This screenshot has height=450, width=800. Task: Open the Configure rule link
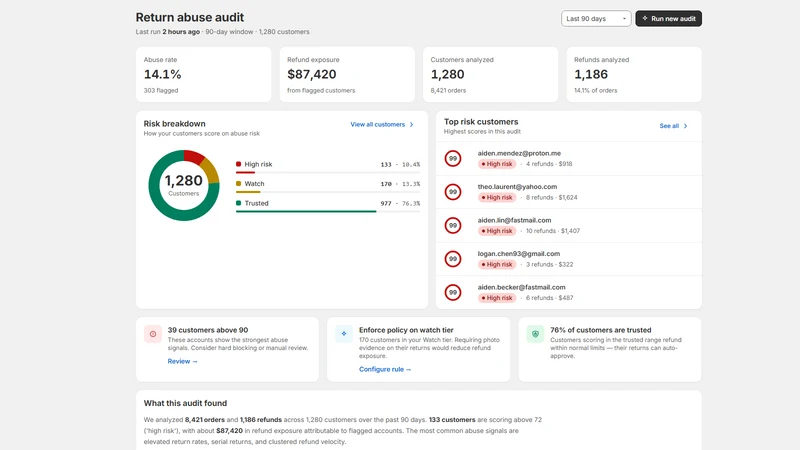[x=385, y=369]
